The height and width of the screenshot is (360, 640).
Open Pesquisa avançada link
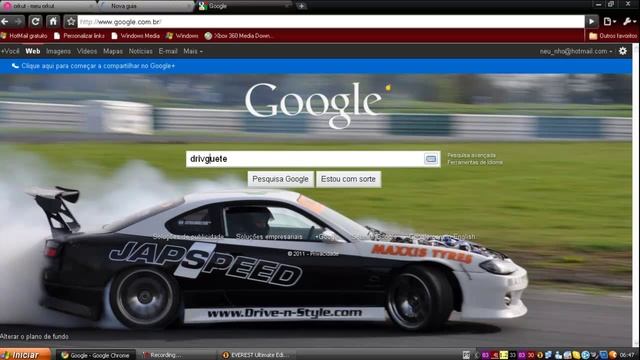471,155
